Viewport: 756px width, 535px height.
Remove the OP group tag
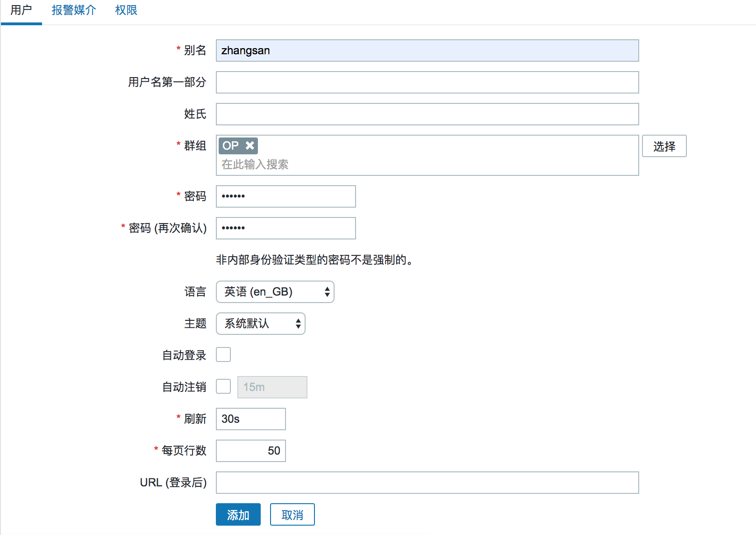[250, 145]
